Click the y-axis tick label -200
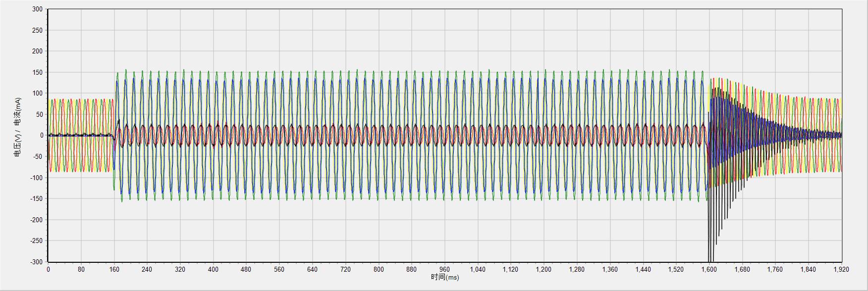 click(36, 220)
